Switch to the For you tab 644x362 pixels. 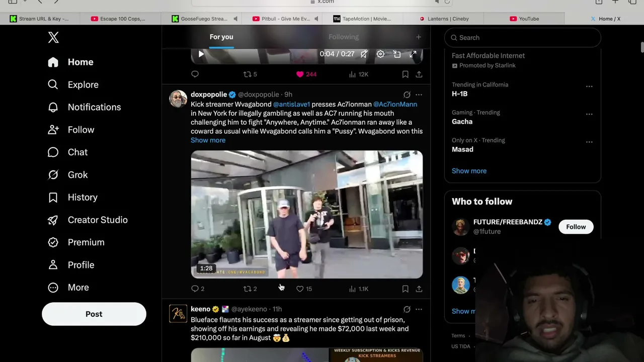(221, 37)
